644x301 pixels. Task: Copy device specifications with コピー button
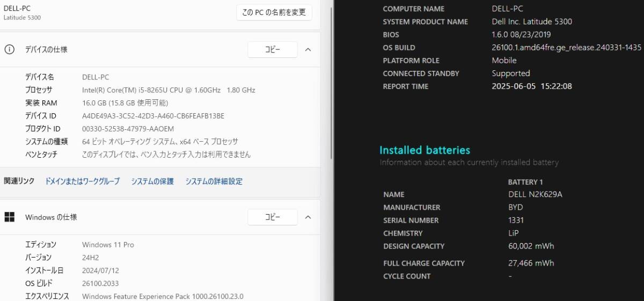[x=272, y=49]
